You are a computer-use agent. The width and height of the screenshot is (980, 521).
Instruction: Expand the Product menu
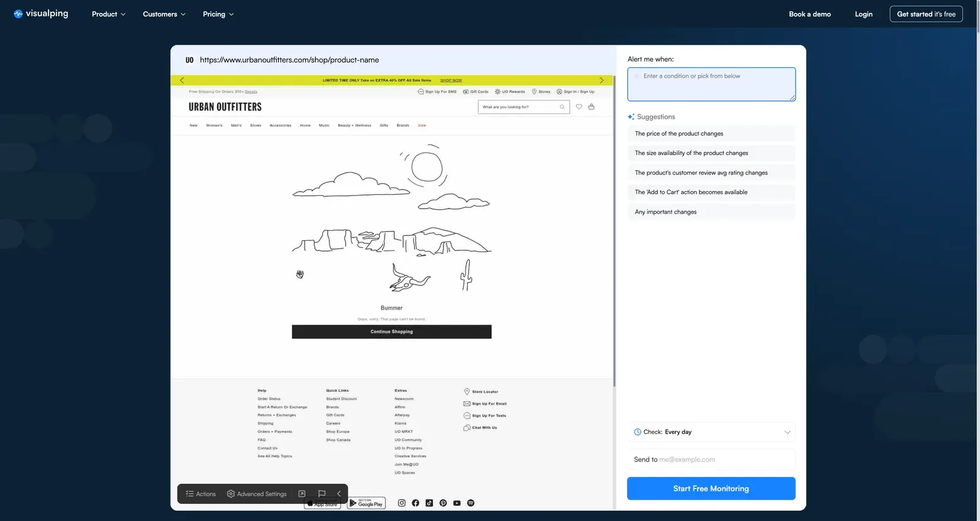pyautogui.click(x=108, y=14)
